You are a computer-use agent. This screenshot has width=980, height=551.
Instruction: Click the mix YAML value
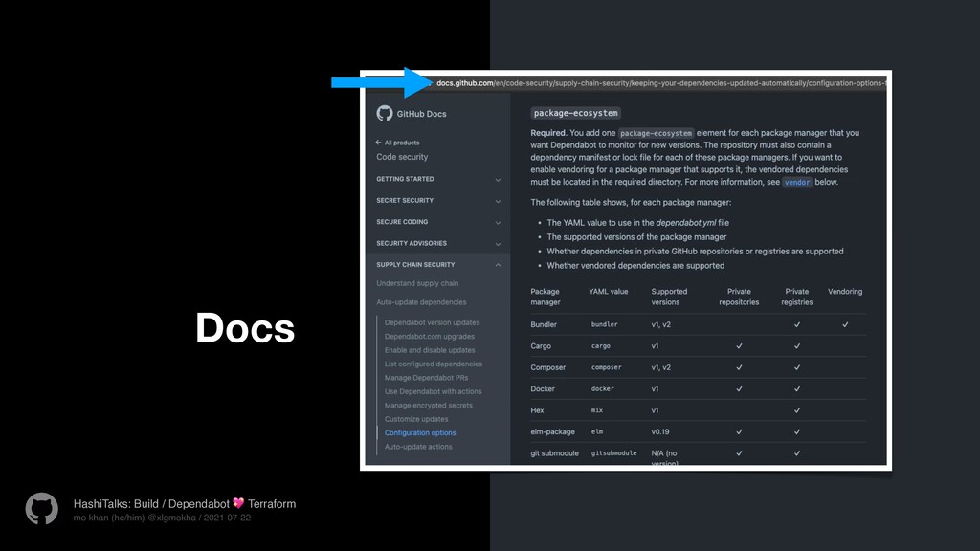point(597,410)
